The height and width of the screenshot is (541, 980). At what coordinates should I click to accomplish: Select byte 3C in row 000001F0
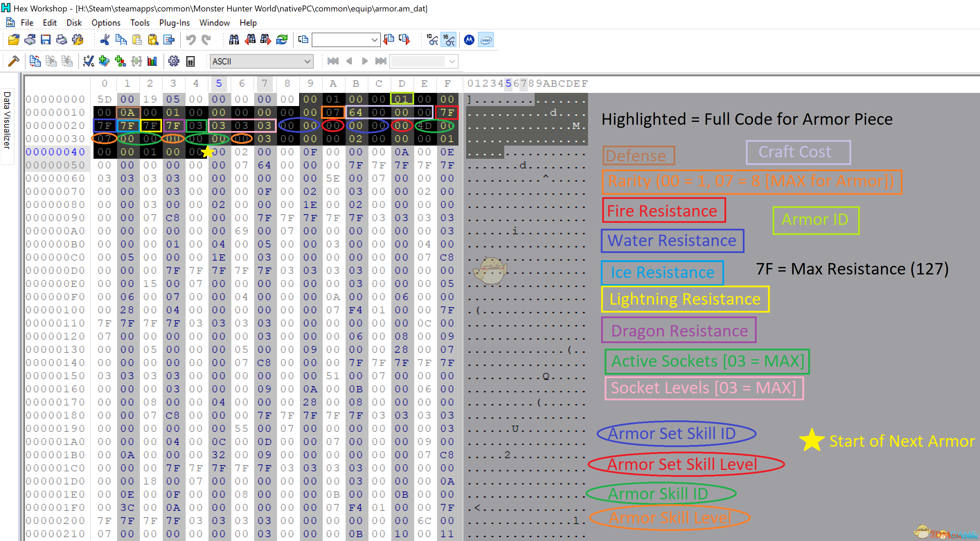127,507
